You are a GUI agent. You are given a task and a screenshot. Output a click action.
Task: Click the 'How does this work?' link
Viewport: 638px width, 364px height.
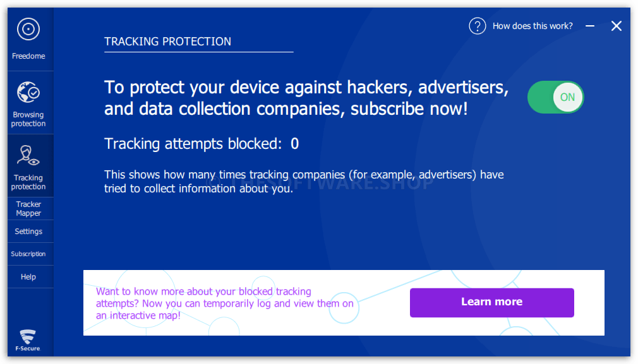[533, 26]
